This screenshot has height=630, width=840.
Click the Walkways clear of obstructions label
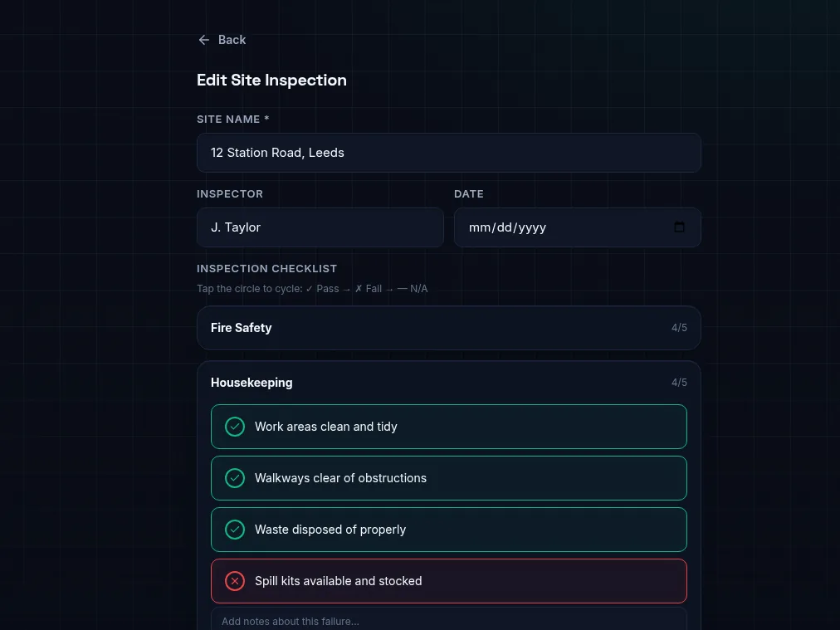[x=340, y=478]
